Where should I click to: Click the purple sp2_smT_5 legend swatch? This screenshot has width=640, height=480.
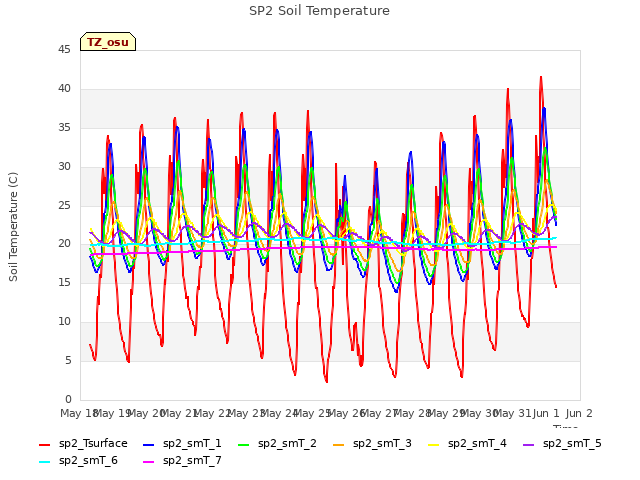coord(529,444)
